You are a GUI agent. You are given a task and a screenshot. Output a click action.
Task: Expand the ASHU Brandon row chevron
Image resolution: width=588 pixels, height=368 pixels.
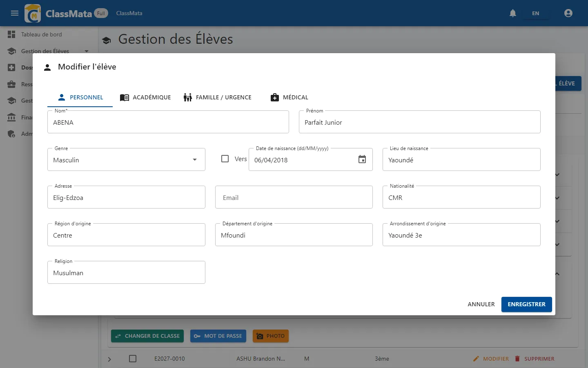pyautogui.click(x=109, y=359)
